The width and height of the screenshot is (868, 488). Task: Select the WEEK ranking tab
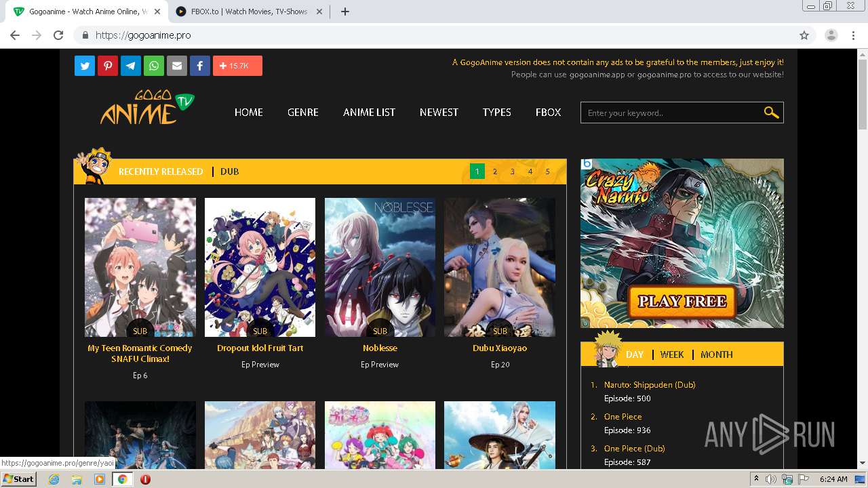[x=672, y=354]
